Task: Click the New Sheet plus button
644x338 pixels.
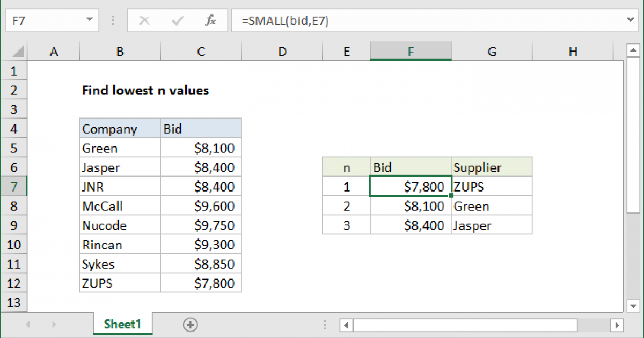Action: tap(190, 324)
